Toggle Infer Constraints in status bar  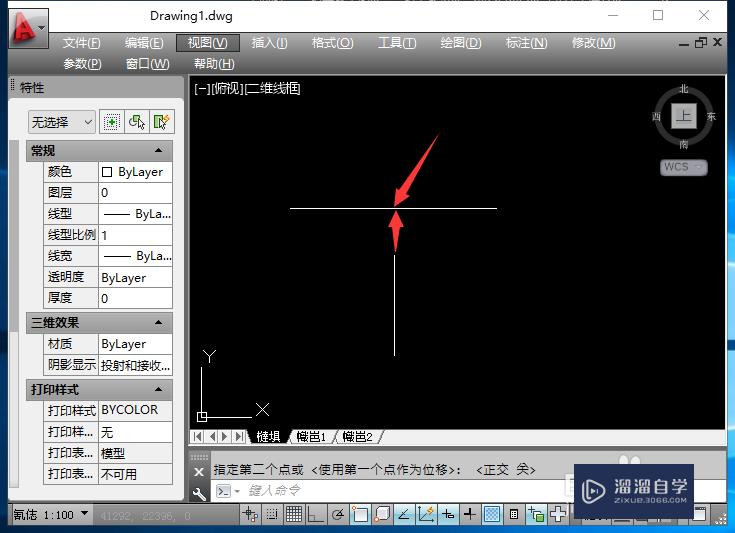[x=250, y=515]
